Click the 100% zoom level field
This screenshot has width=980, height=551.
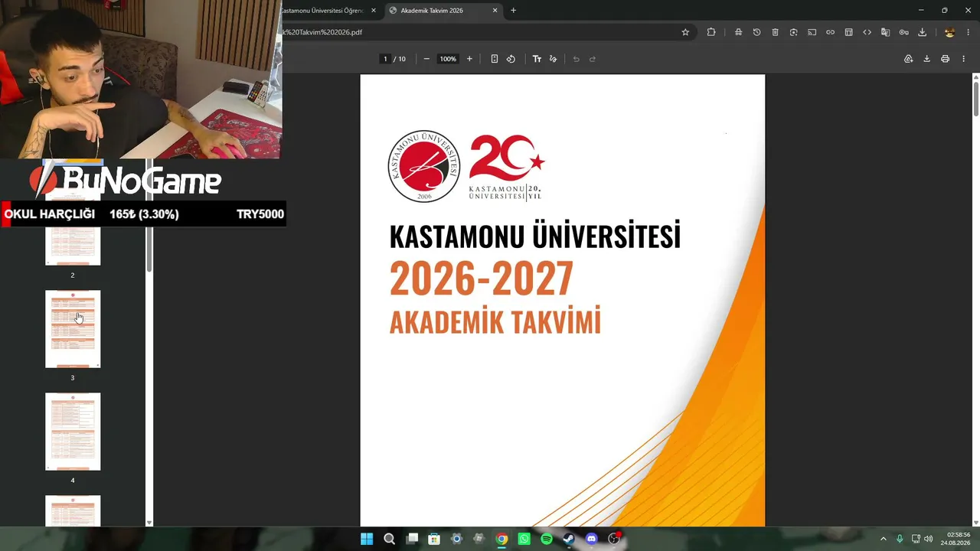tap(448, 59)
